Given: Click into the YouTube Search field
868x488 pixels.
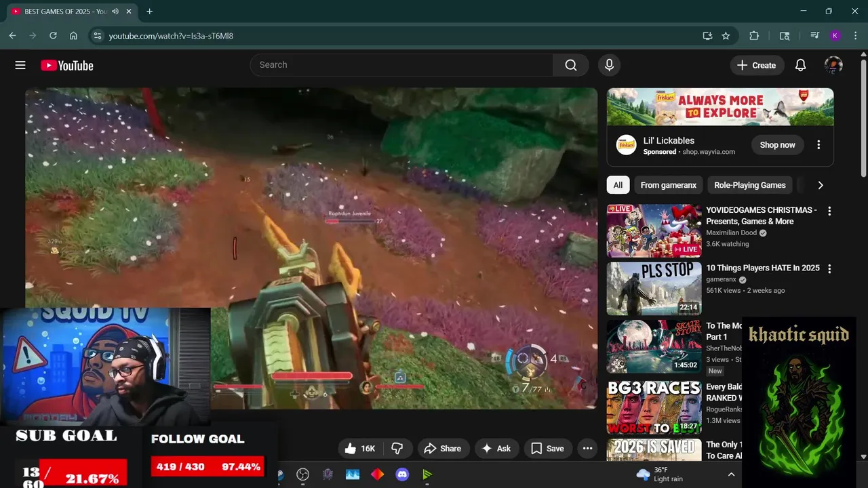Looking at the screenshot, I should [401, 65].
